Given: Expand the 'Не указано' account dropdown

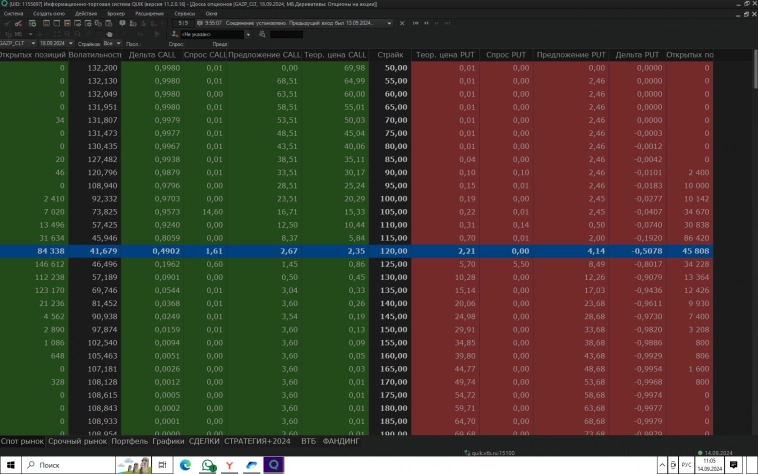Looking at the screenshot, I should [247, 34].
